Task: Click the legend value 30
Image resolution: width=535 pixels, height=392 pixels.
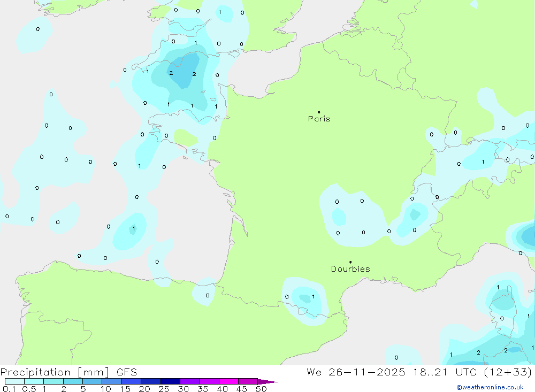Action: coord(184,389)
